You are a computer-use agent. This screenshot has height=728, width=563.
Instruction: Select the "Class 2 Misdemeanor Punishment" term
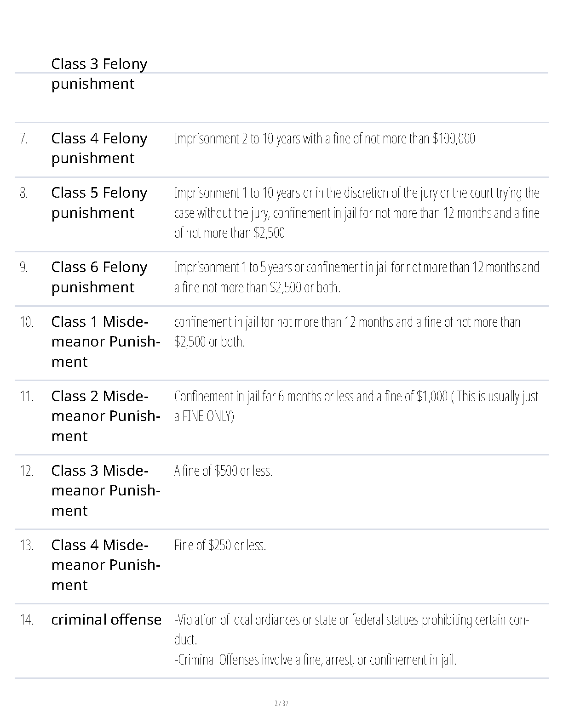[105, 416]
